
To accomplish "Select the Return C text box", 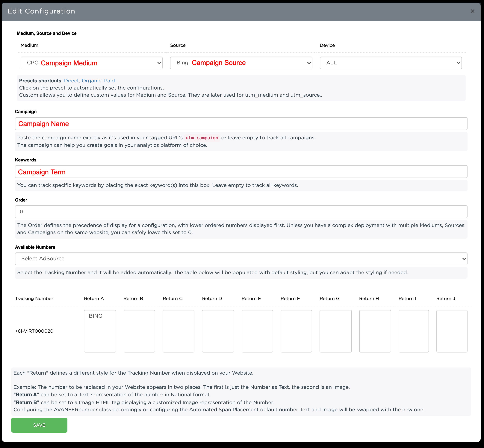I will coord(178,331).
